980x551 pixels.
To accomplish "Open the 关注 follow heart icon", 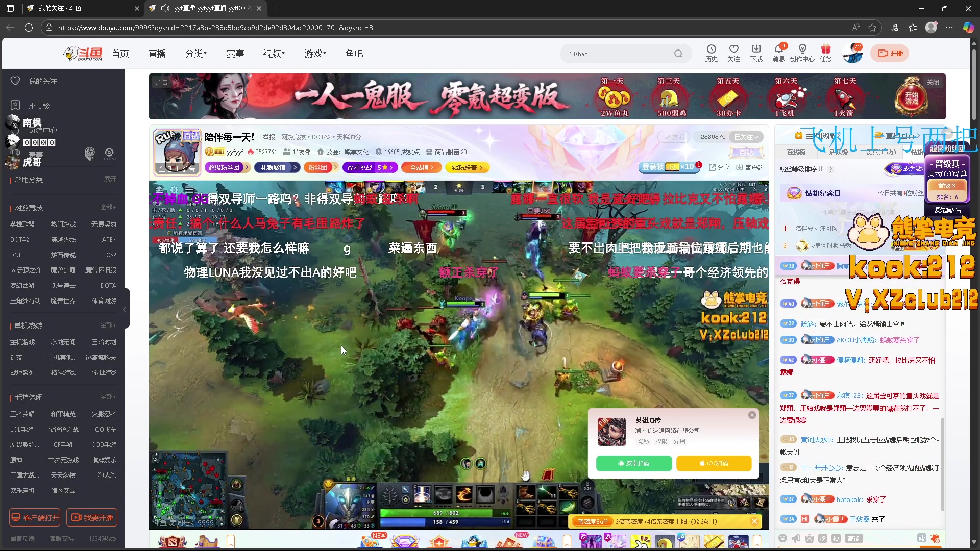I will 733,53.
